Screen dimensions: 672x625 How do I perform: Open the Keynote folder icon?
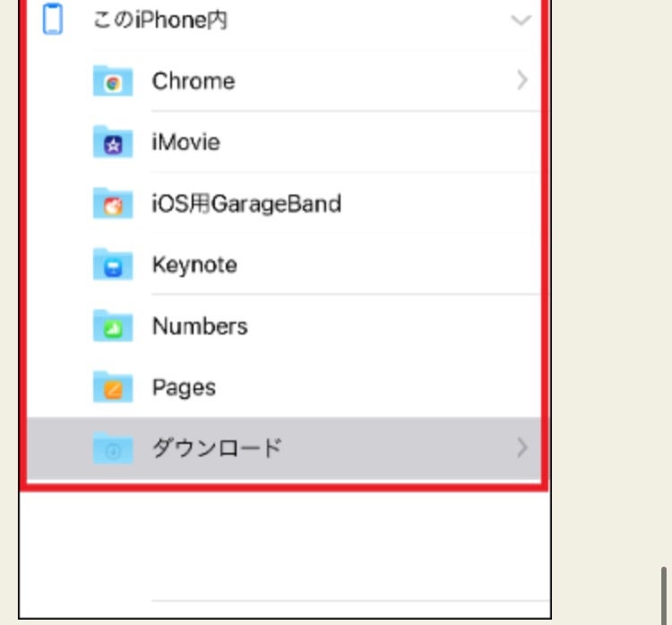[113, 265]
